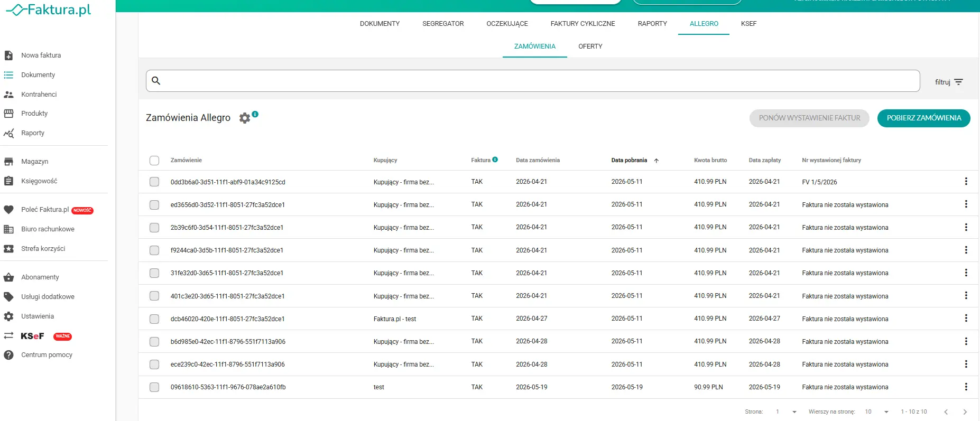Switch to KSEF tab
This screenshot has height=421, width=980.
point(748,24)
